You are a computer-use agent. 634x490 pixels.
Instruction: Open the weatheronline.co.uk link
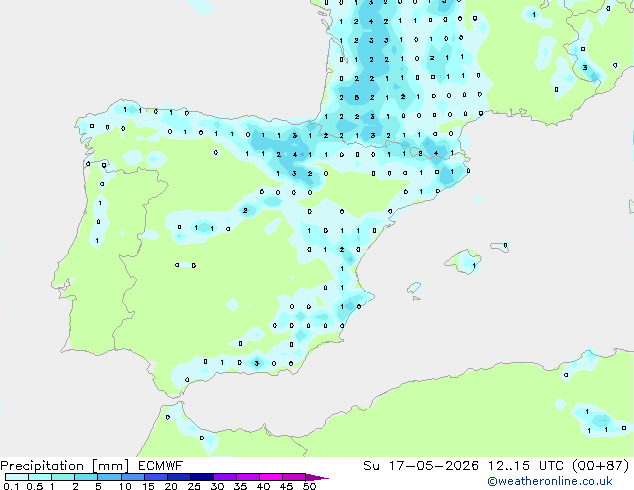(550, 481)
